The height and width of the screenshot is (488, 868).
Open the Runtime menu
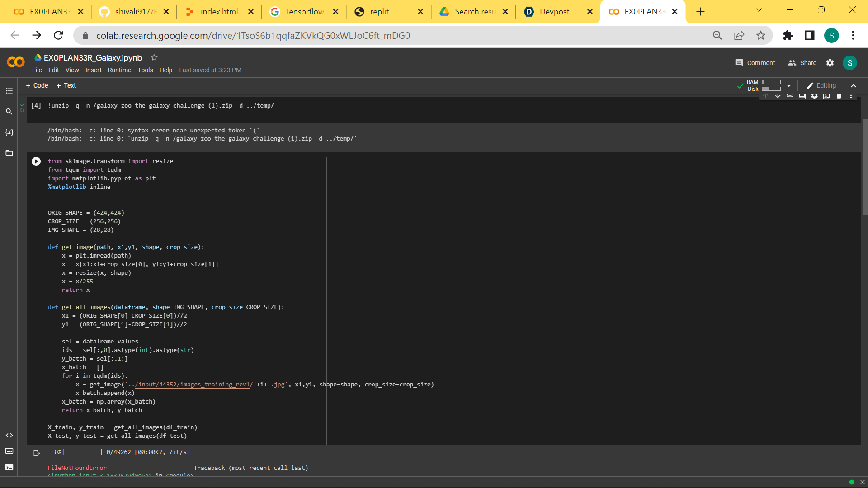(119, 70)
